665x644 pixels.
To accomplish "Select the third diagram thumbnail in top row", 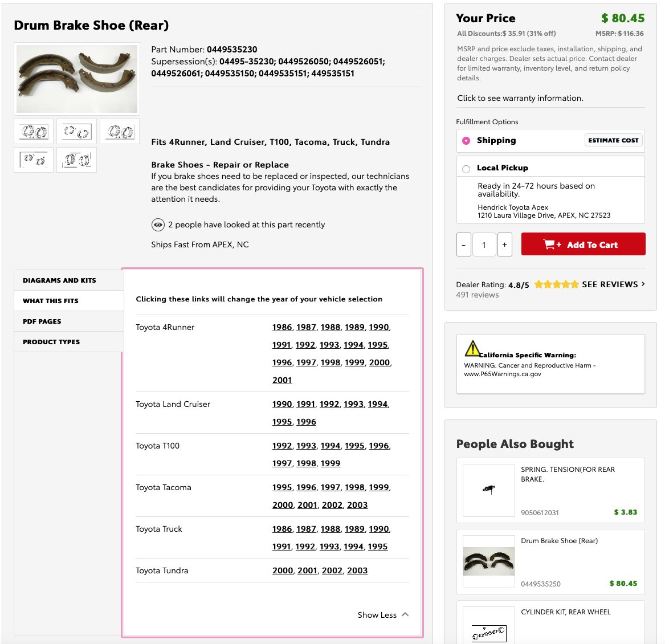I will pyautogui.click(x=120, y=132).
